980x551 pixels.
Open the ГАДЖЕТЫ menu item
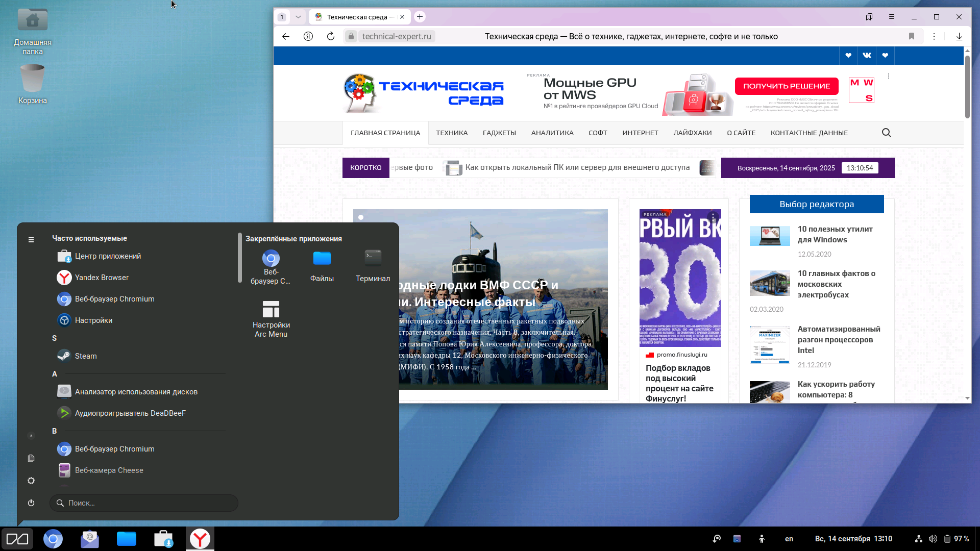pos(499,133)
